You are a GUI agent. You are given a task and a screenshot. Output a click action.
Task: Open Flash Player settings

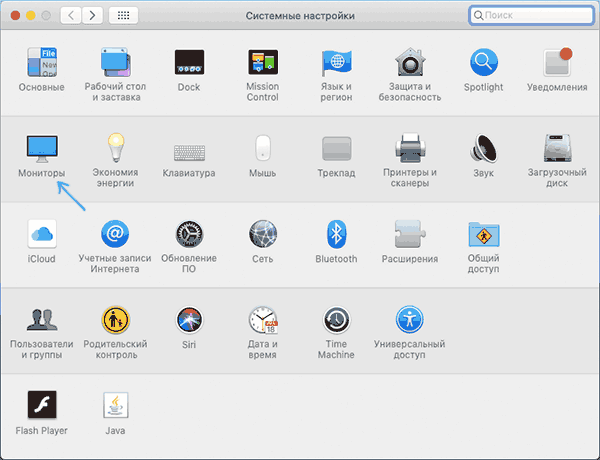41,406
